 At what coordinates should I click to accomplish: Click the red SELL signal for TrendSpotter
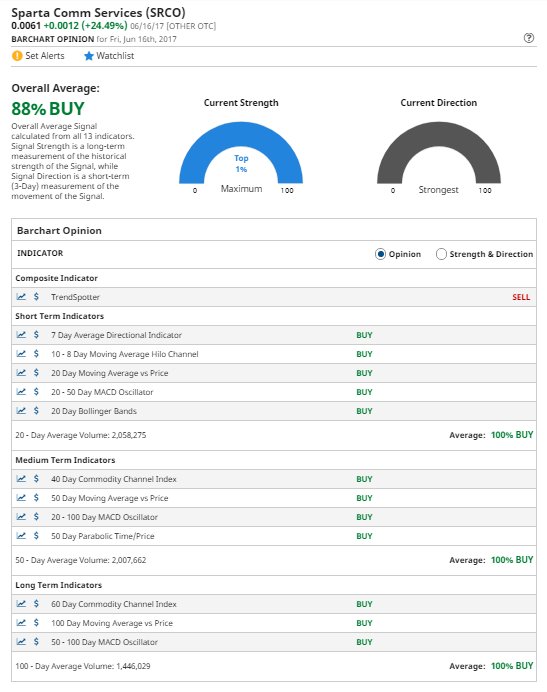(521, 297)
